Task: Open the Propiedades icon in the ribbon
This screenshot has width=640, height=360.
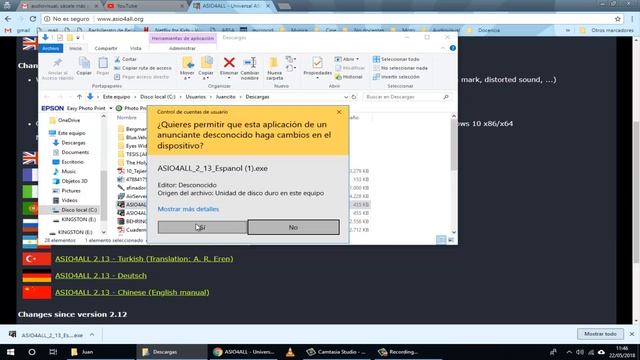Action: pyautogui.click(x=317, y=62)
